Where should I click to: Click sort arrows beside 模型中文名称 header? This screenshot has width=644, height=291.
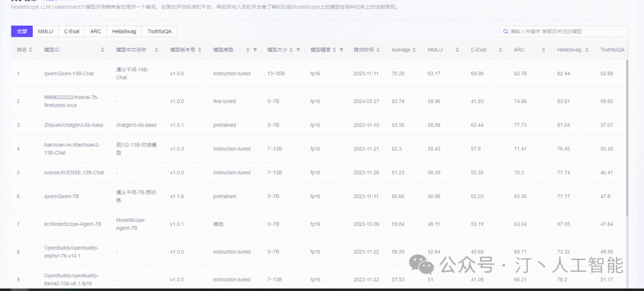pyautogui.click(x=156, y=49)
